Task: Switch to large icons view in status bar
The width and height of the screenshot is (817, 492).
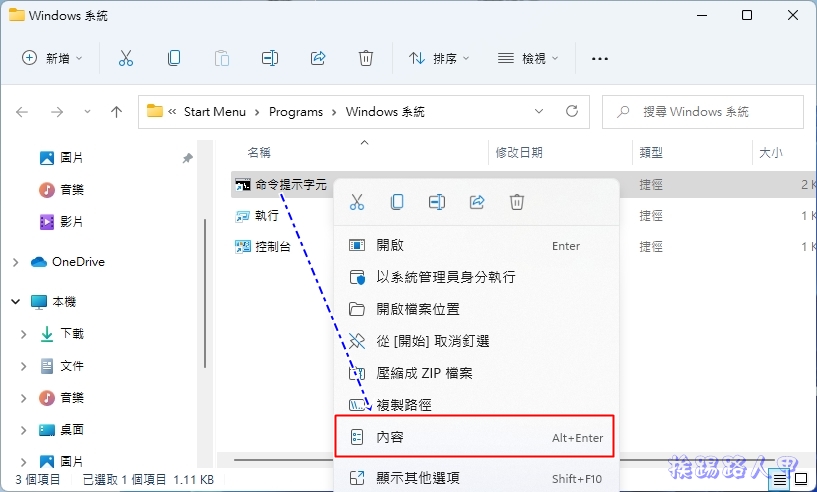Action: point(801,479)
